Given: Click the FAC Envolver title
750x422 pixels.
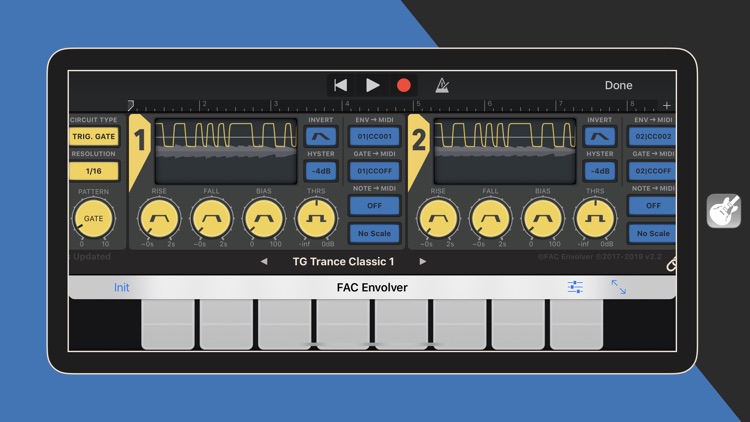Looking at the screenshot, I should pyautogui.click(x=372, y=288).
